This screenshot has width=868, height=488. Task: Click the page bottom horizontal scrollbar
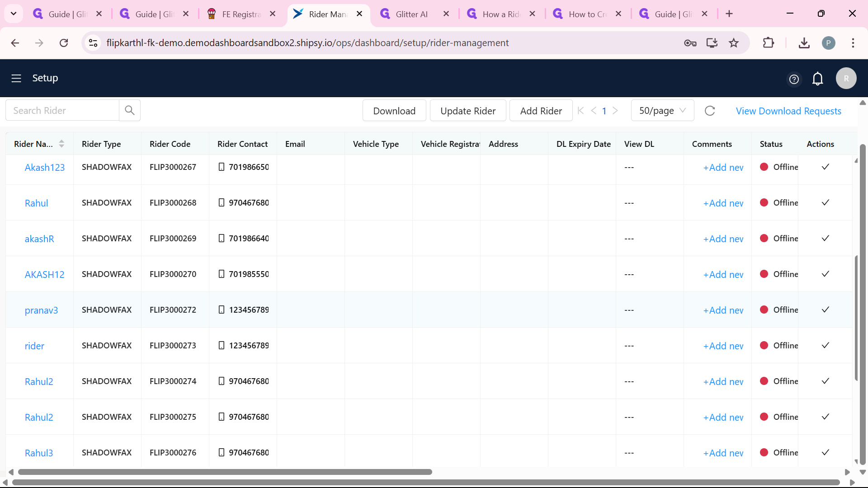coord(426,483)
